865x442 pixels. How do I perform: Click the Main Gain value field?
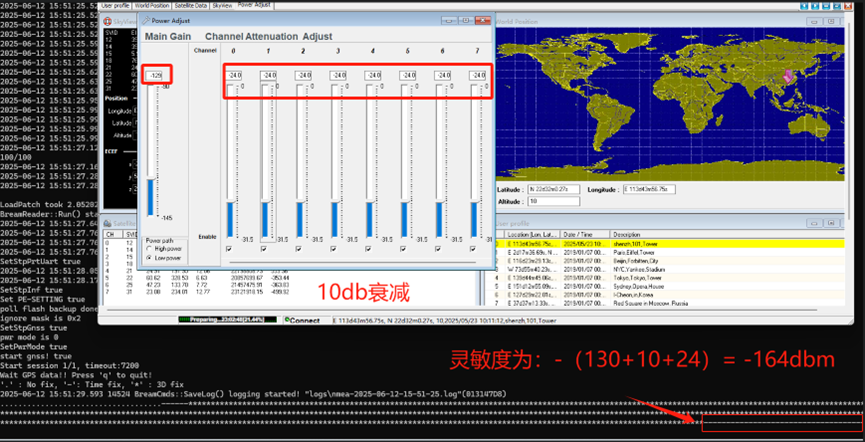tap(156, 75)
